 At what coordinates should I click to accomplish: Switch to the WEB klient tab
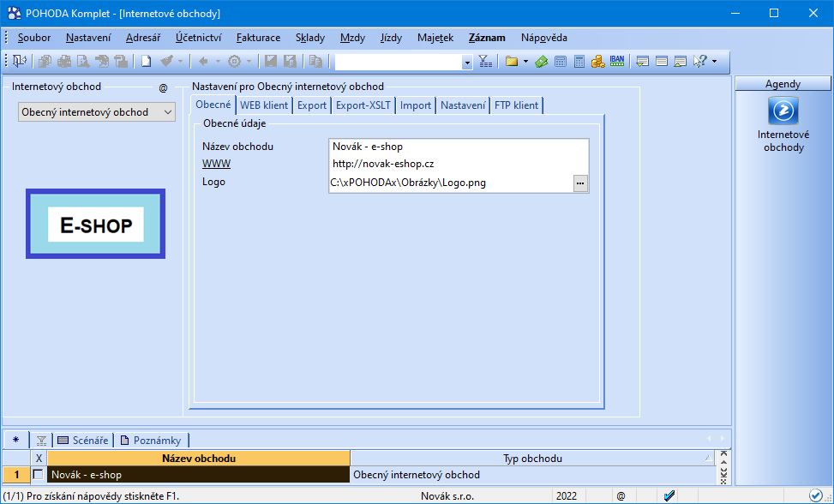click(264, 105)
